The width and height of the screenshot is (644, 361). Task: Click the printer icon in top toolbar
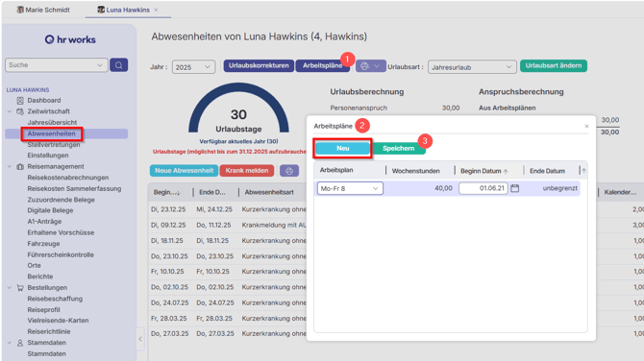pyautogui.click(x=364, y=66)
